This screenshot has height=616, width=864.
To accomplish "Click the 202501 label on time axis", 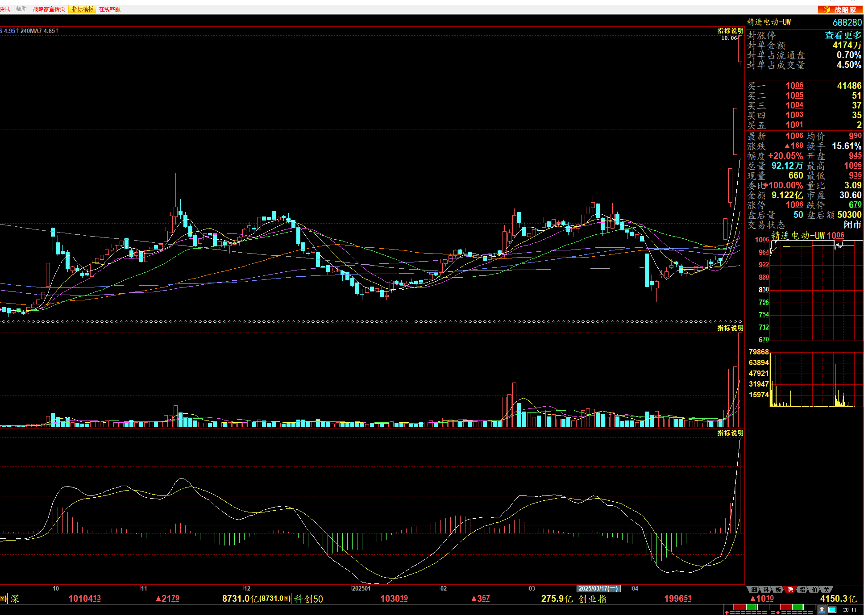I will (361, 589).
